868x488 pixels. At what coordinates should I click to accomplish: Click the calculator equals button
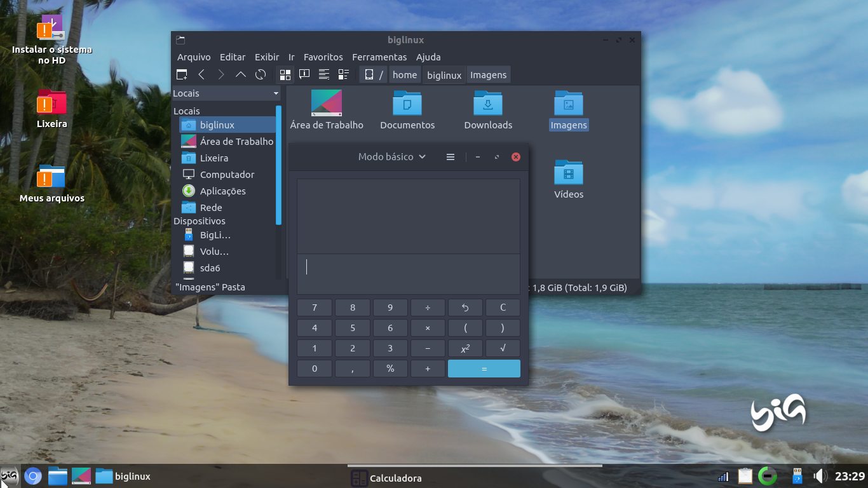tap(484, 369)
